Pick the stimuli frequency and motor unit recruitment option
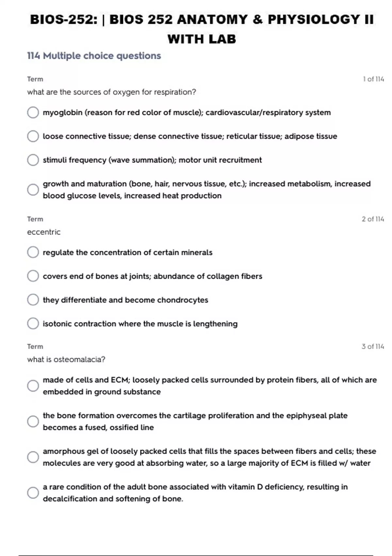 click(33, 160)
